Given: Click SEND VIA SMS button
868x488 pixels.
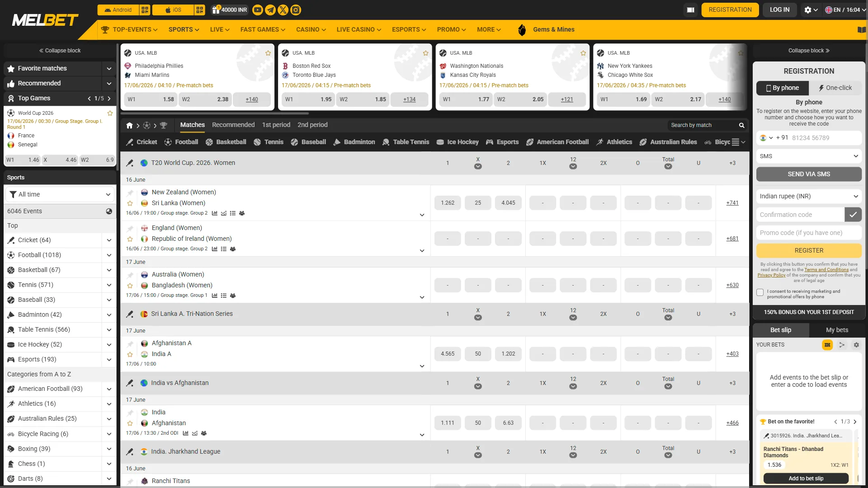Looking at the screenshot, I should (x=809, y=174).
